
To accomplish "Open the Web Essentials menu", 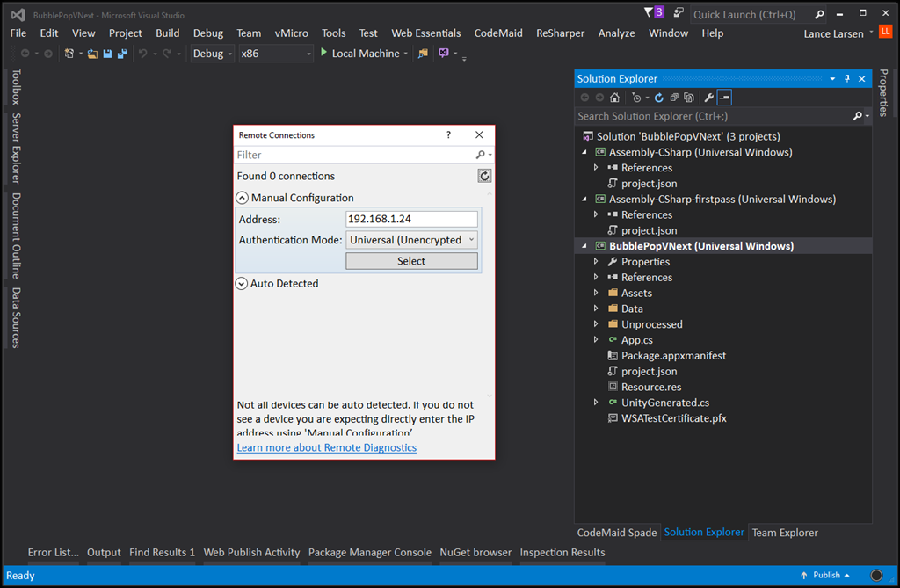I will point(426,33).
